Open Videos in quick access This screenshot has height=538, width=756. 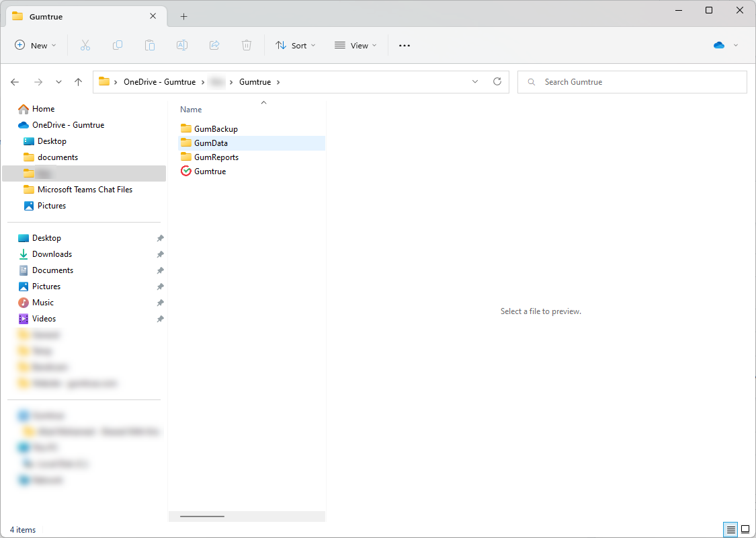(37, 319)
